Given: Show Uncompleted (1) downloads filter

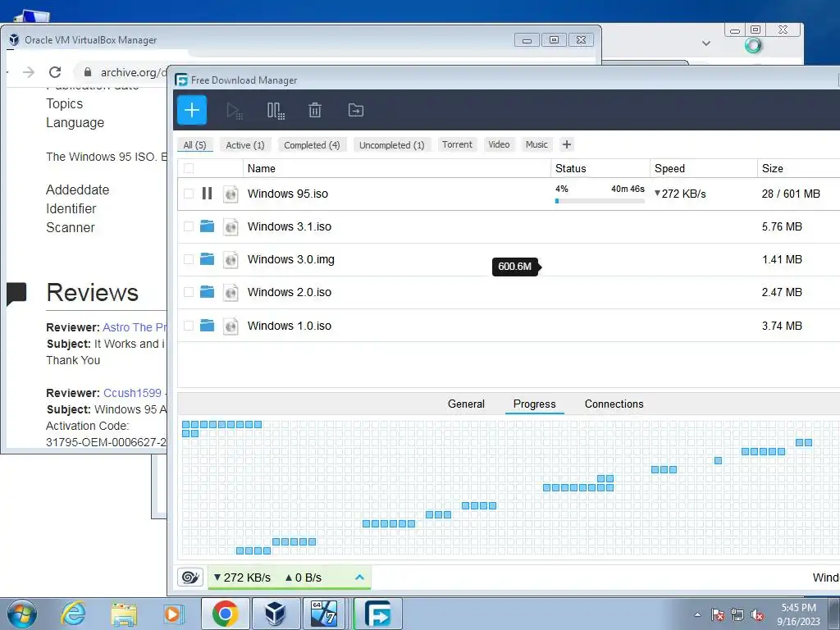Looking at the screenshot, I should tap(391, 144).
